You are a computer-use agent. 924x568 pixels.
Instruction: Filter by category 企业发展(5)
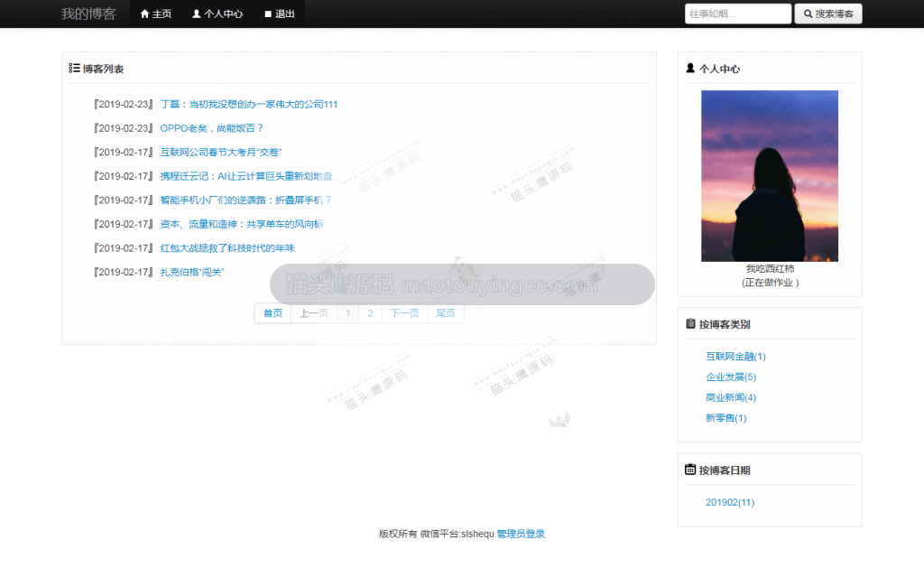[731, 377]
